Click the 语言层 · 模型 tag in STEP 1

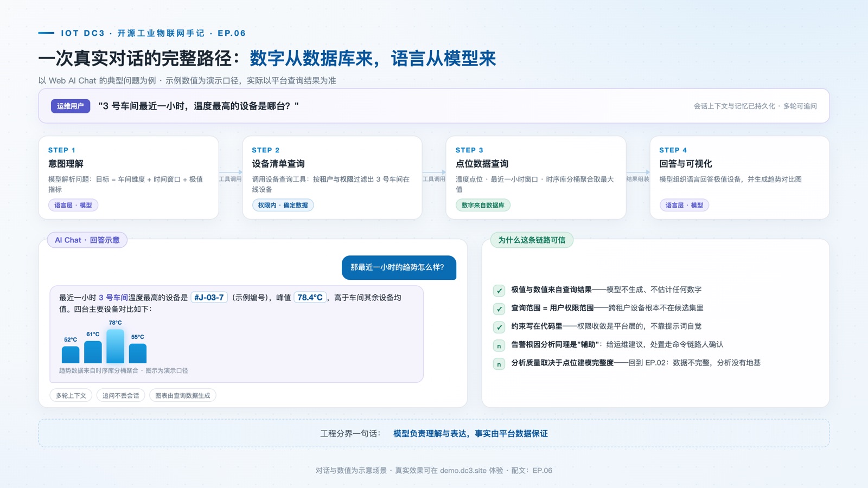(73, 205)
